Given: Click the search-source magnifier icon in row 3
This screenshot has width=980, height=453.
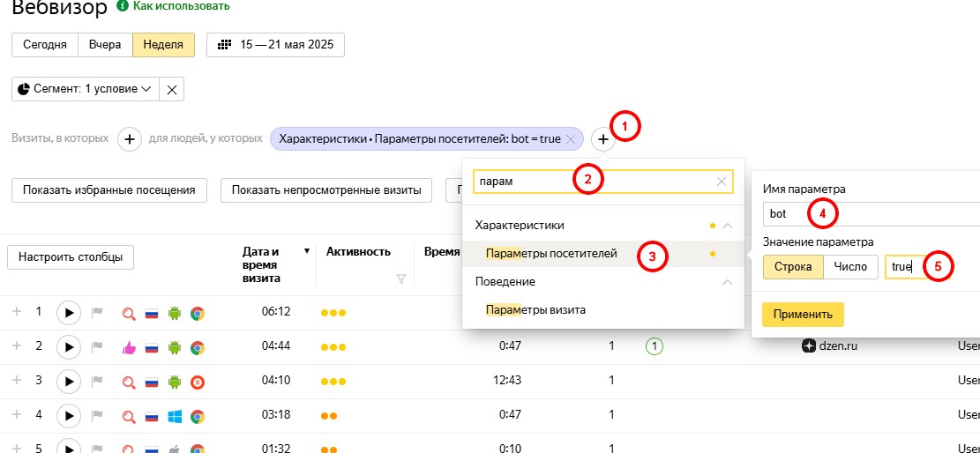Looking at the screenshot, I should 130,382.
